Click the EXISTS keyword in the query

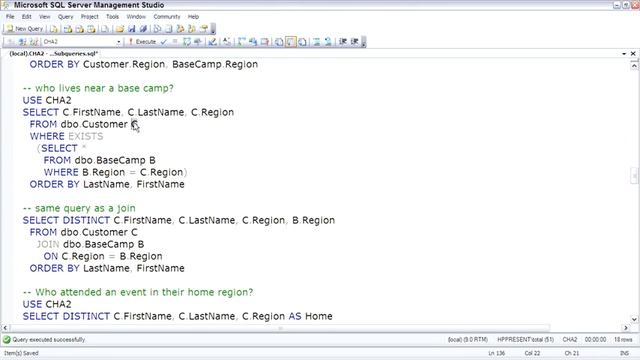(x=86, y=136)
